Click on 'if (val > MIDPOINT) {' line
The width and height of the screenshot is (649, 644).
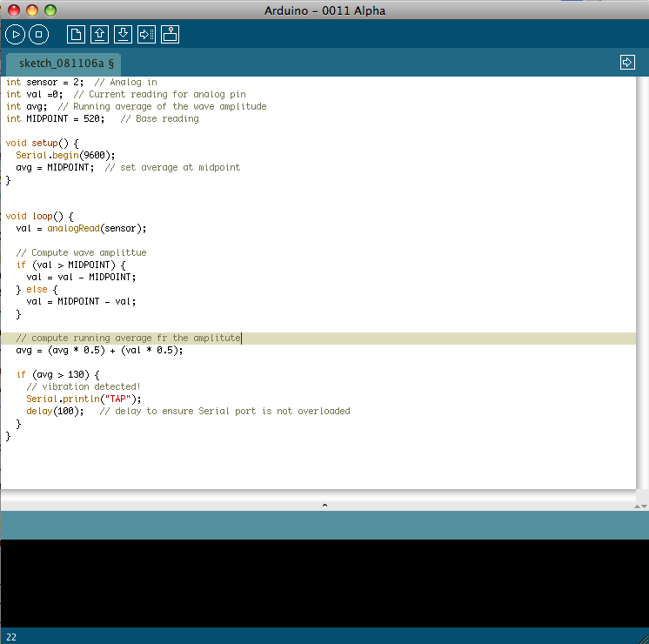pos(70,265)
